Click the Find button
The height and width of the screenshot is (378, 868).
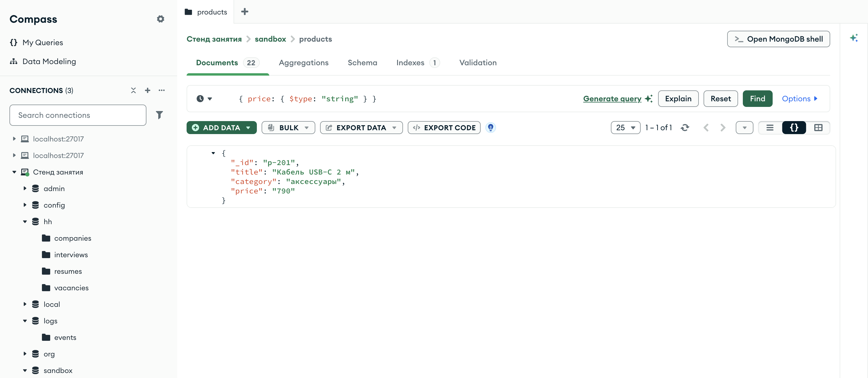[x=757, y=99]
